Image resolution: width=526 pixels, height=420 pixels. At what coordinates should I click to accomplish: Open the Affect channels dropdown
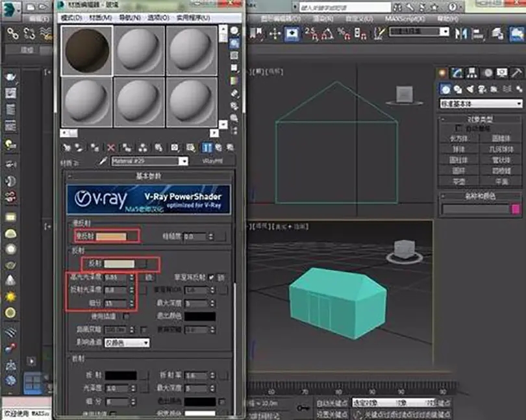click(127, 343)
